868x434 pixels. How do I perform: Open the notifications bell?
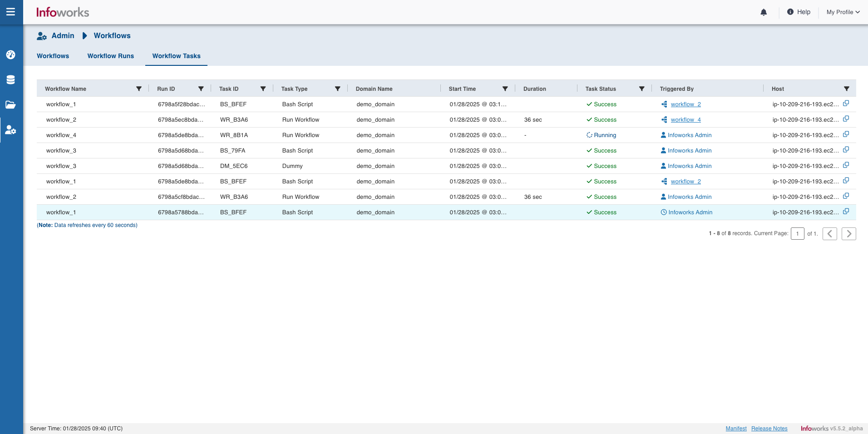point(764,12)
